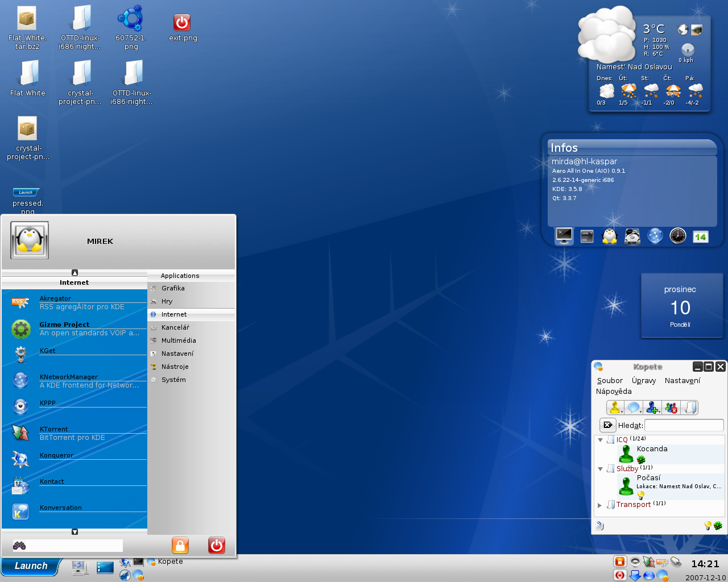Select Nastavení category in Applications list

click(191, 354)
